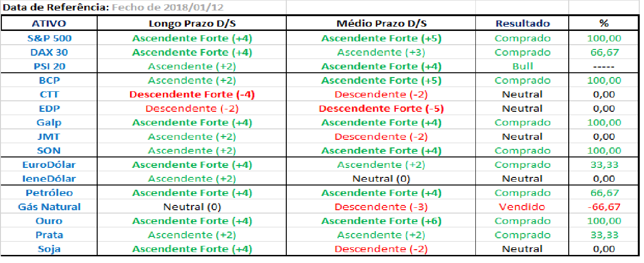Select the S&P 500 asset cell
This screenshot has height=263, width=644.
[x=49, y=39]
